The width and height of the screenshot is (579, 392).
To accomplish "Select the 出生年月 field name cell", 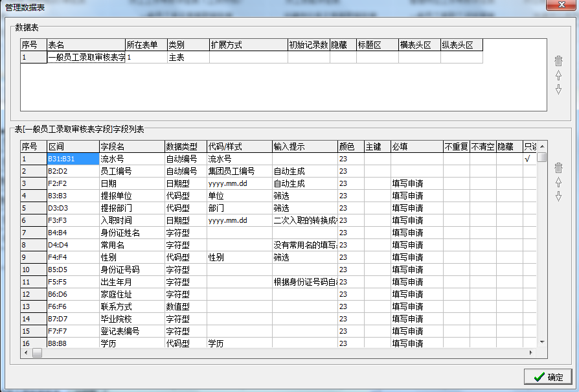I will (132, 282).
